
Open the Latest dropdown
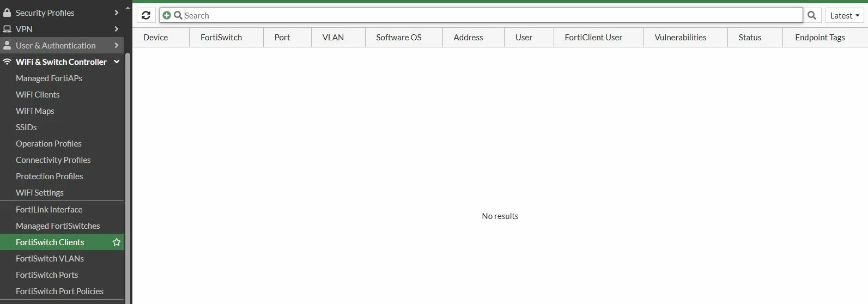[x=845, y=15]
